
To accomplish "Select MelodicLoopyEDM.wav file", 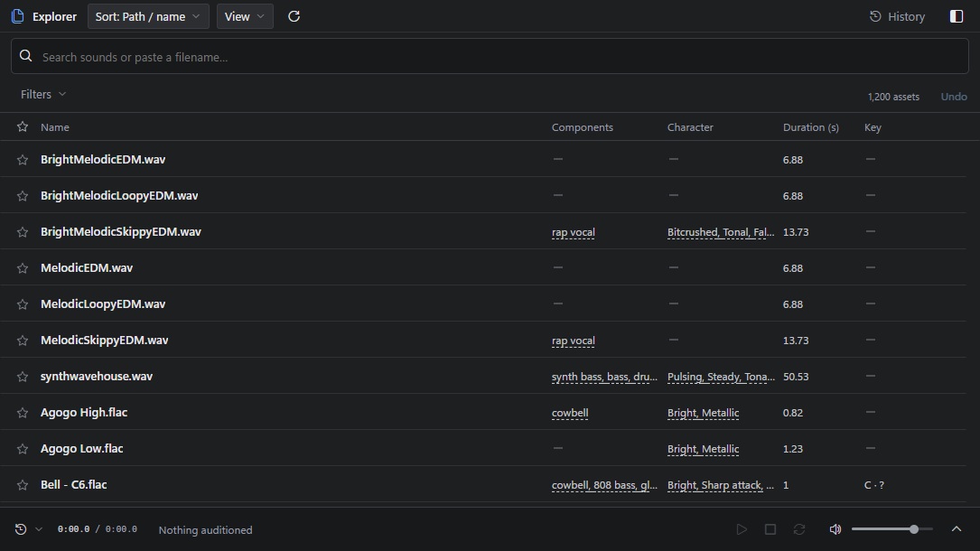I will 103,304.
